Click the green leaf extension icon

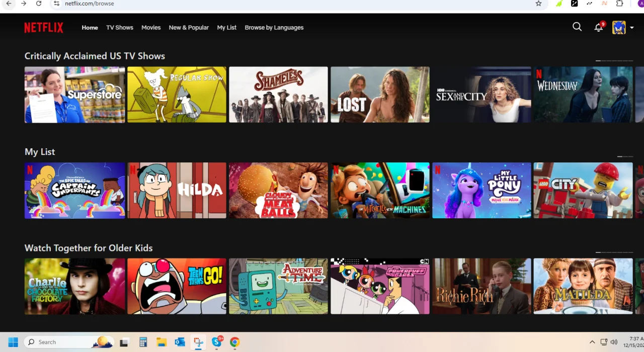[559, 4]
